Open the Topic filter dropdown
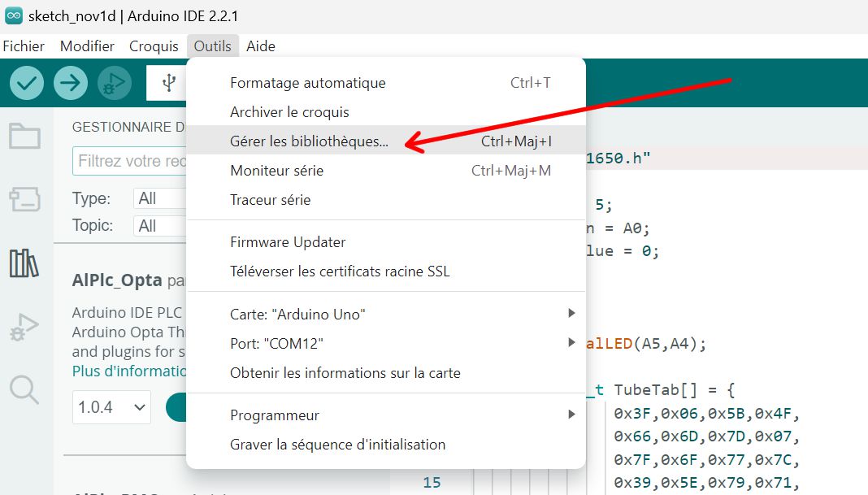 pos(159,226)
